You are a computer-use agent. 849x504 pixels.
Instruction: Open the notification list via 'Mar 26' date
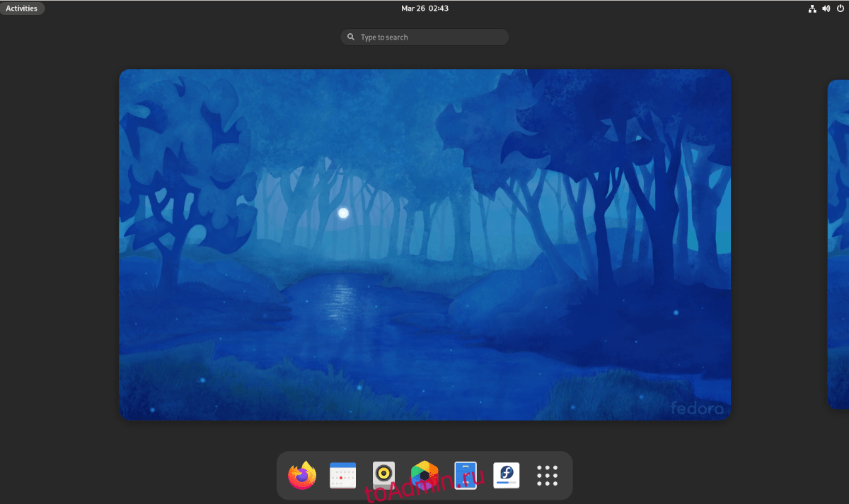pos(411,8)
